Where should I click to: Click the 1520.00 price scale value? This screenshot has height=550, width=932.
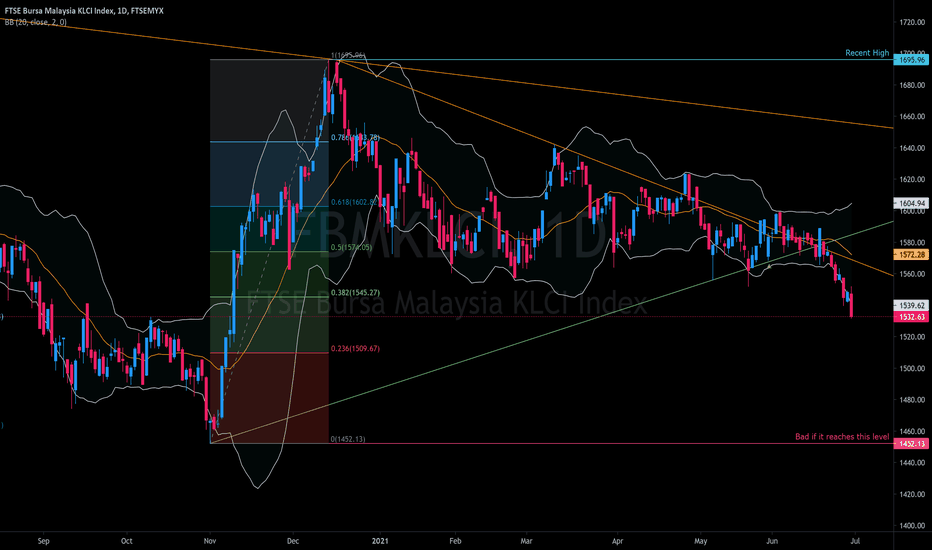[912, 337]
